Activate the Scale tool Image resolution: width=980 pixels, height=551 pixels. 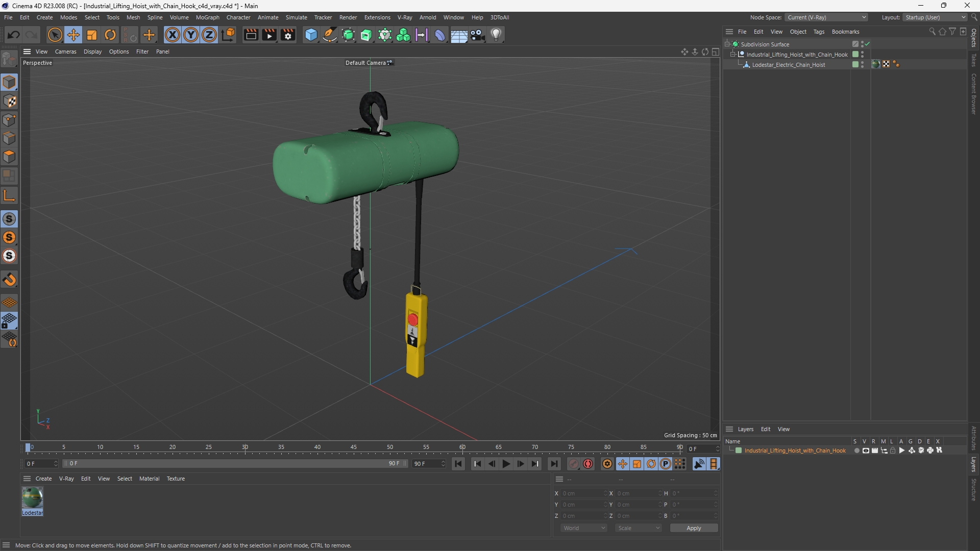[x=92, y=35]
